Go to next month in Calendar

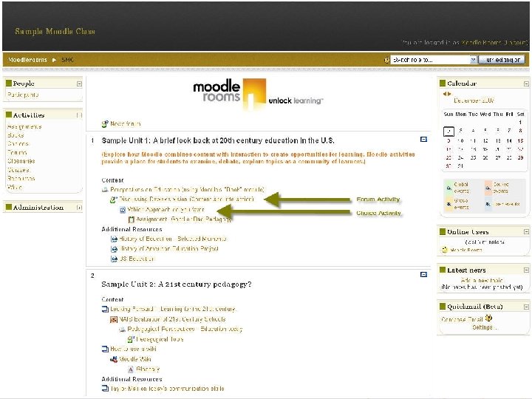click(449, 94)
